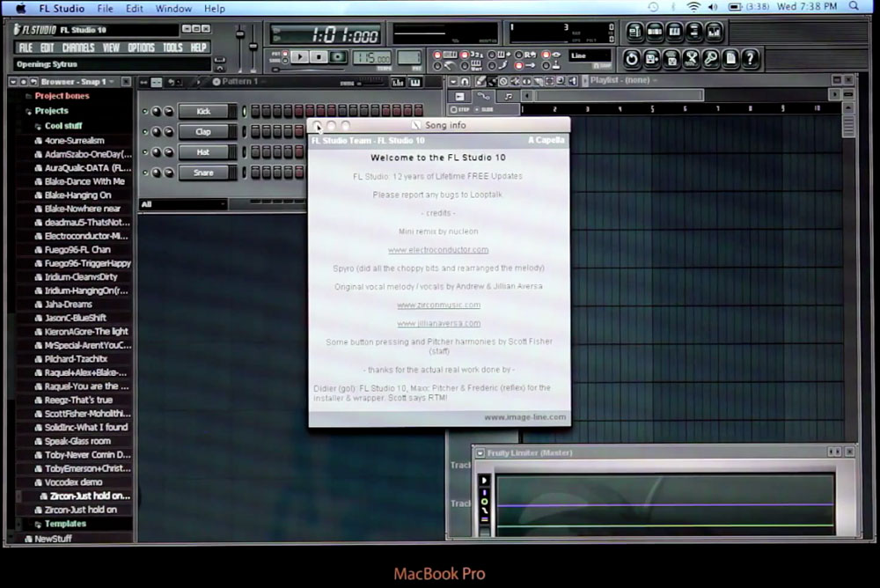Open the mixer shortcut icon
Screen dimensions: 880x588
(714, 32)
